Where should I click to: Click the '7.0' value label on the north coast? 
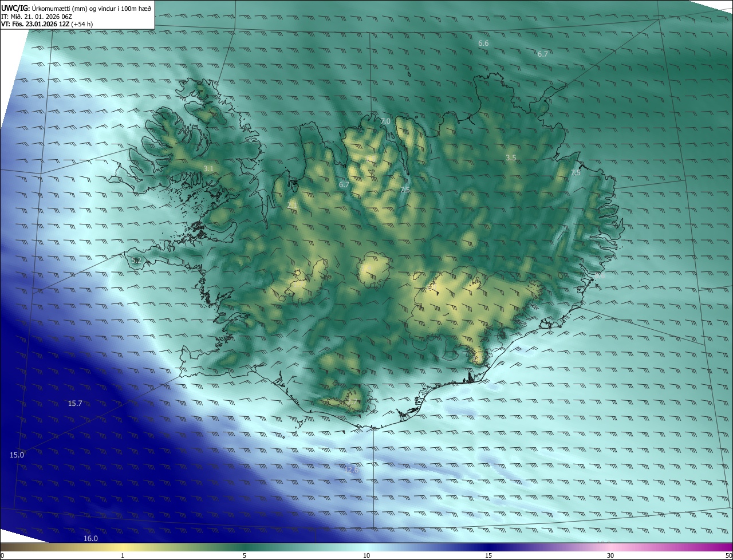385,121
